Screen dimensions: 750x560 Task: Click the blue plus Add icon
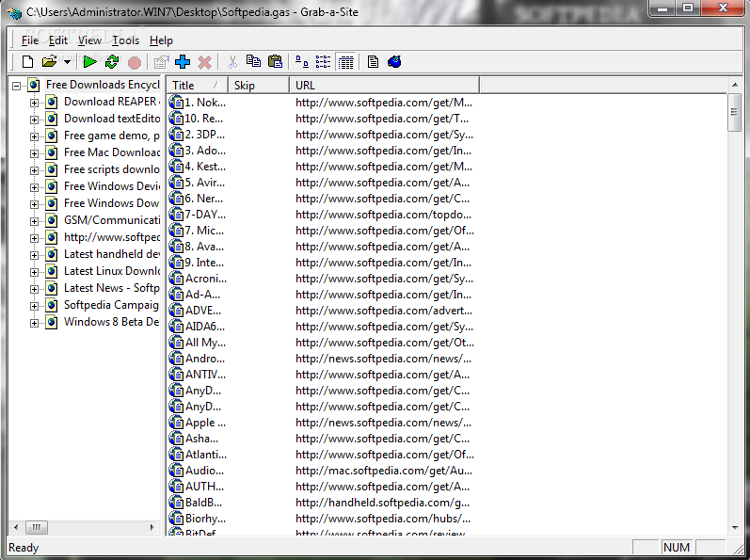coord(183,62)
